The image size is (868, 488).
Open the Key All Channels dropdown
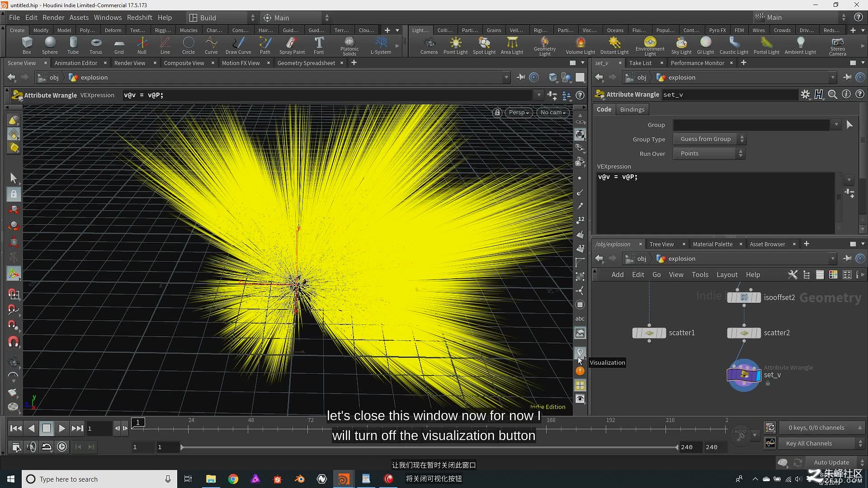(821, 444)
